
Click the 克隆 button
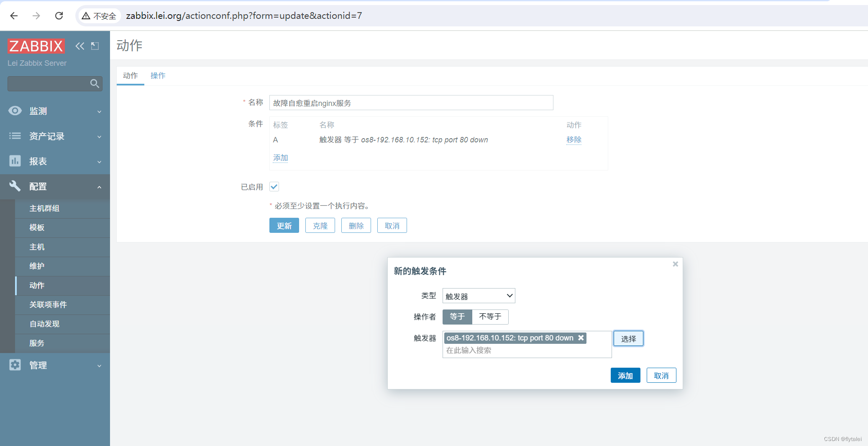[x=320, y=225]
